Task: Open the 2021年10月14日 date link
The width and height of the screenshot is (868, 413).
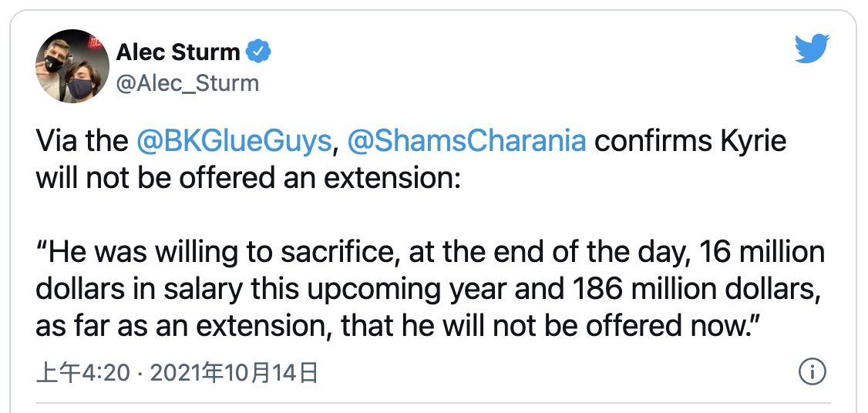Action: point(234,374)
